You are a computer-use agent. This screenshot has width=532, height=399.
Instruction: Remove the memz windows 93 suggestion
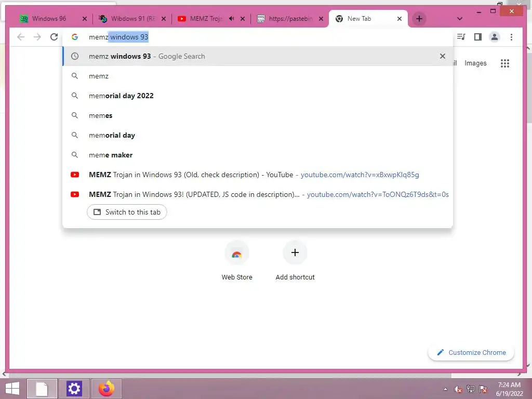pos(443,56)
